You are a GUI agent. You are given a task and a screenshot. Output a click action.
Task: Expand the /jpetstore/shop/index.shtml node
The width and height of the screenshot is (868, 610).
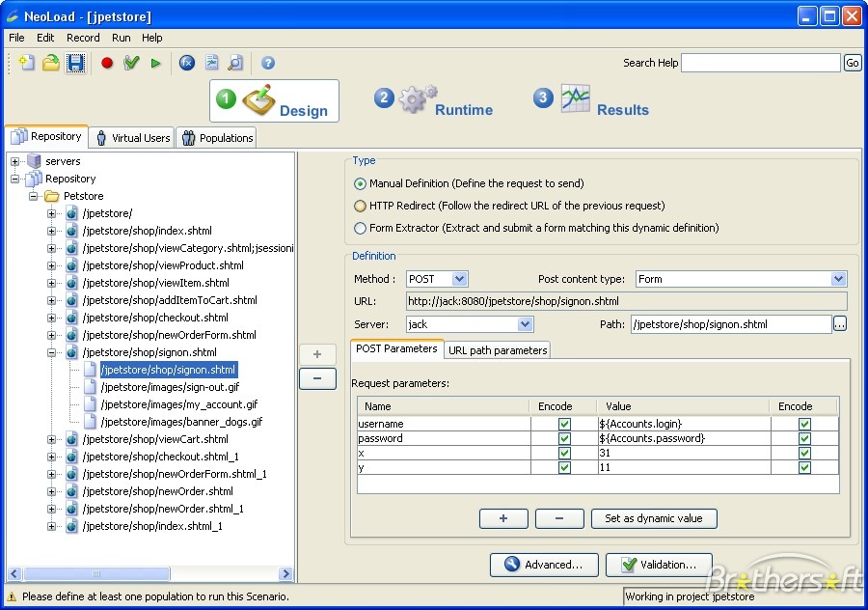pyautogui.click(x=51, y=231)
